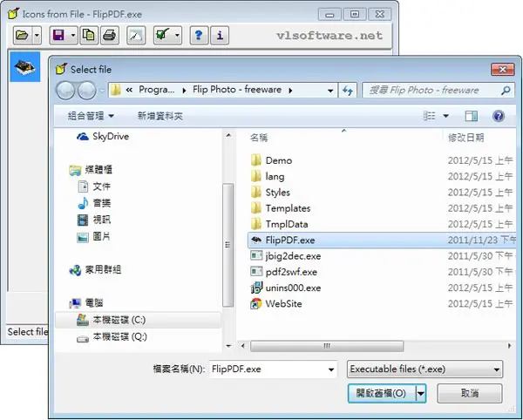Open the split arrow on 開啟舊檔 button
523x420 pixels.
tap(421, 393)
